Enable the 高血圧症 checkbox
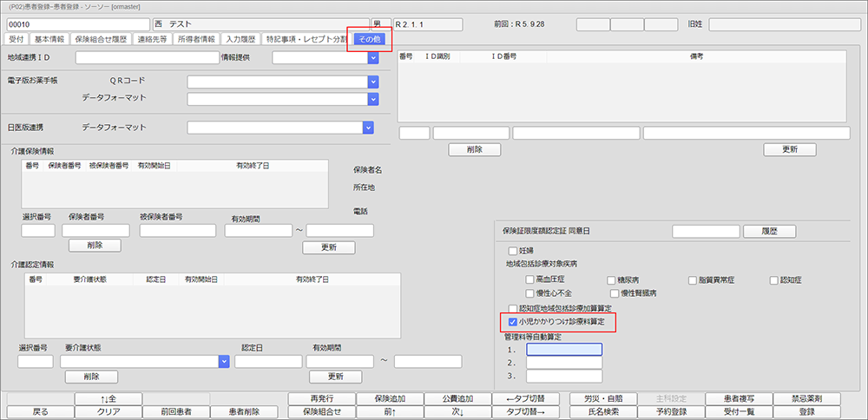Viewport: 868px width, 420px height. tap(529, 280)
